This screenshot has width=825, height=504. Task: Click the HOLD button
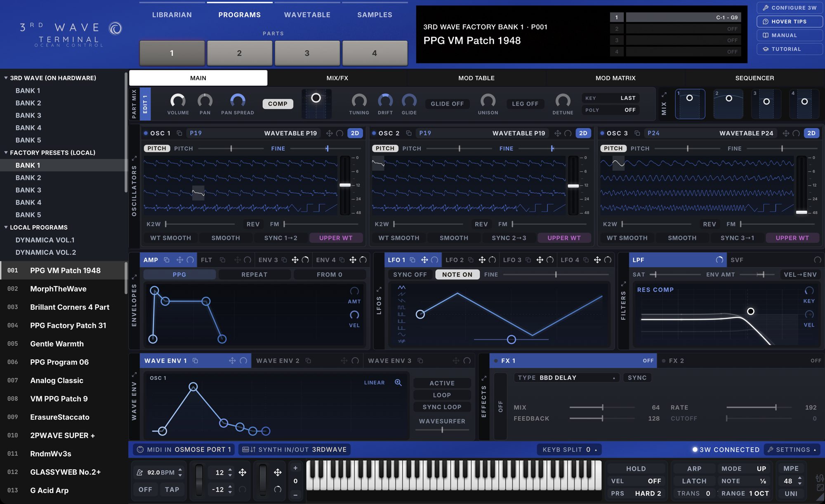coord(636,469)
